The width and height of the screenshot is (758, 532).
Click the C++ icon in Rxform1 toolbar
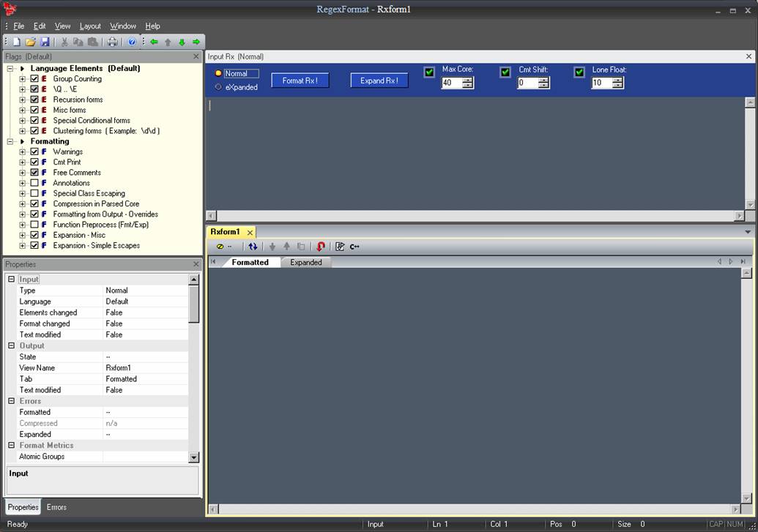coord(354,247)
